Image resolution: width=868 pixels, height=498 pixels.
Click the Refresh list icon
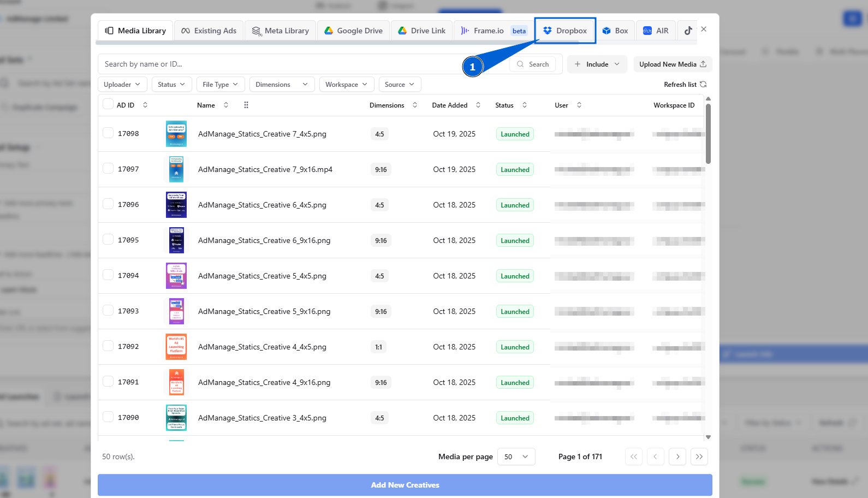click(x=703, y=84)
